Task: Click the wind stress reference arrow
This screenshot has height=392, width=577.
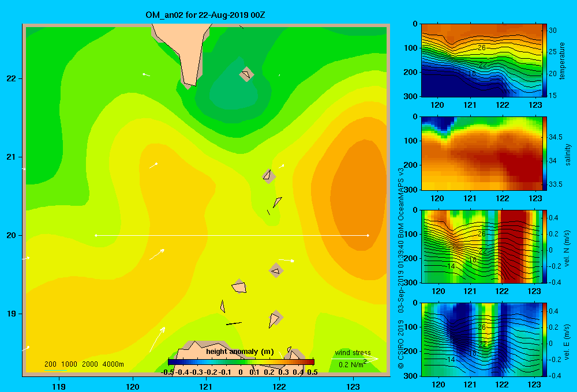Action: (354, 359)
